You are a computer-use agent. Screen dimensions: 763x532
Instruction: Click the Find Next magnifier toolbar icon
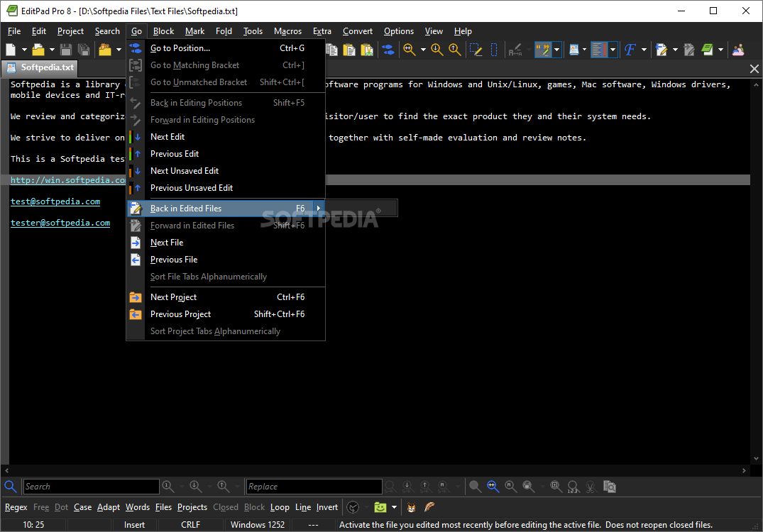(437, 50)
